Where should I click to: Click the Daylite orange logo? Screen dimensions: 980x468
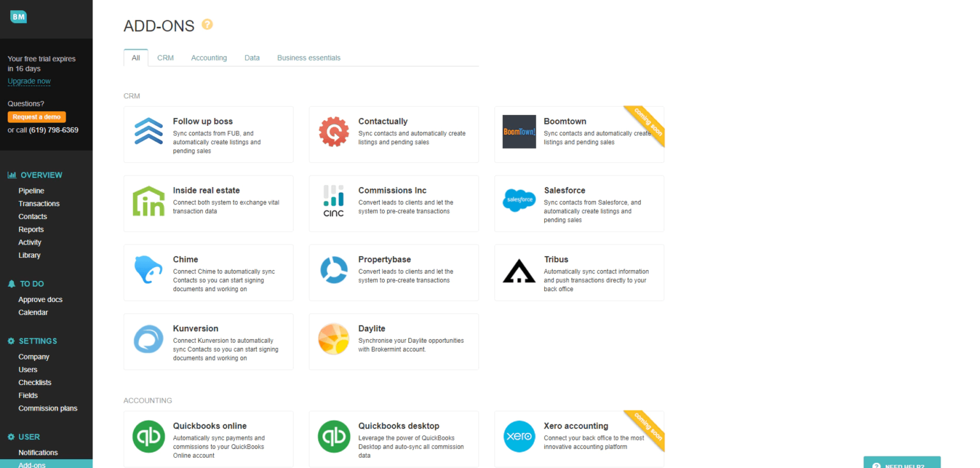(x=334, y=339)
